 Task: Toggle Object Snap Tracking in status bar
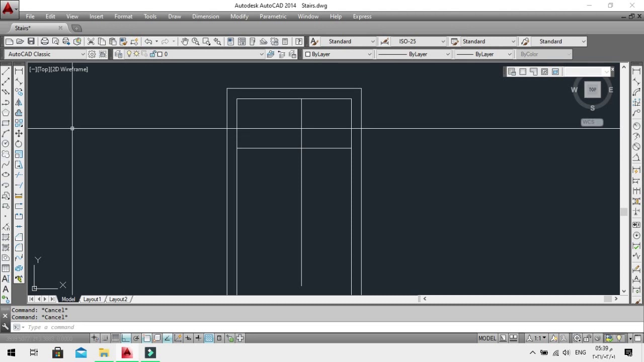167,338
